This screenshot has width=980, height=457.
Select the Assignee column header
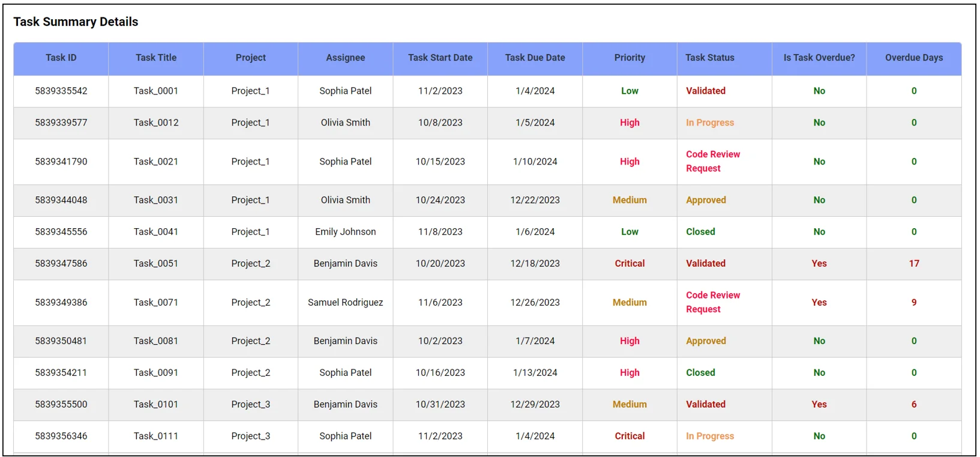pyautogui.click(x=345, y=58)
